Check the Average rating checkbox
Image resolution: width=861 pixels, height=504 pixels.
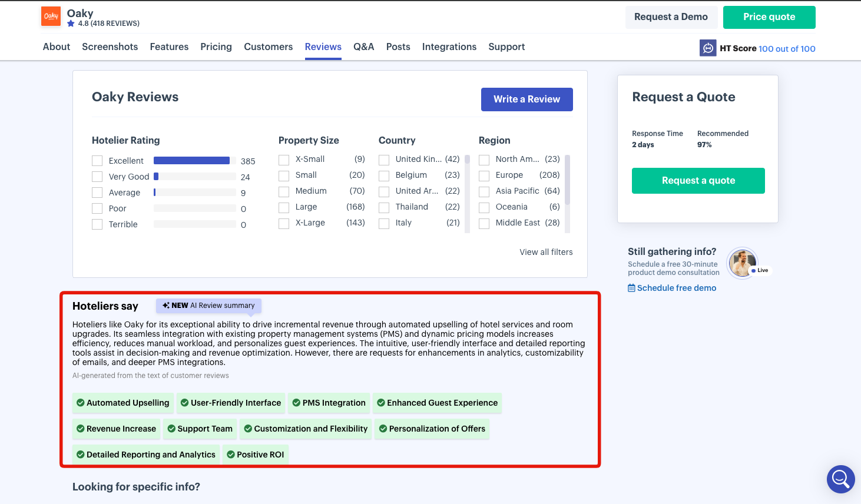(x=97, y=193)
